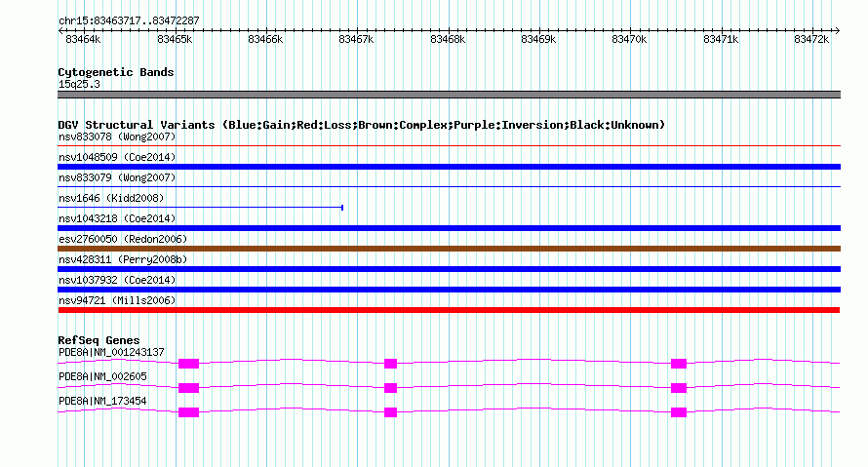Screen dimensions: 868x467
Task: Click the chr15:83463717..83472287 coordinate label
Action: pyautogui.click(x=129, y=21)
